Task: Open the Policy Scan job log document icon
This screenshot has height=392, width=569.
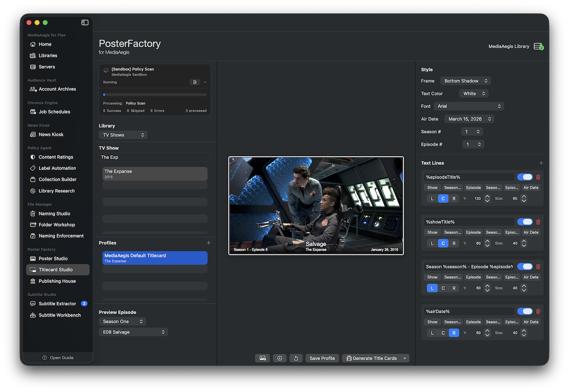Action: pyautogui.click(x=195, y=82)
